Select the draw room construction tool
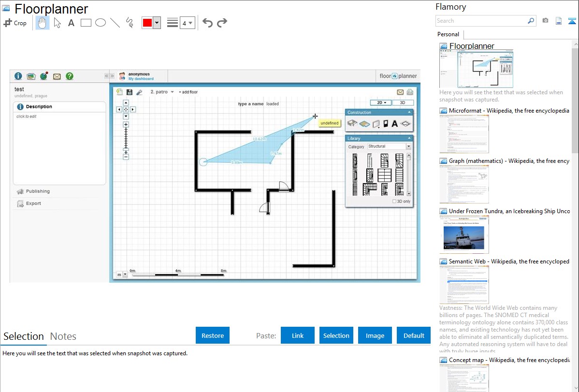Image resolution: width=579 pixels, height=392 pixels. point(352,123)
